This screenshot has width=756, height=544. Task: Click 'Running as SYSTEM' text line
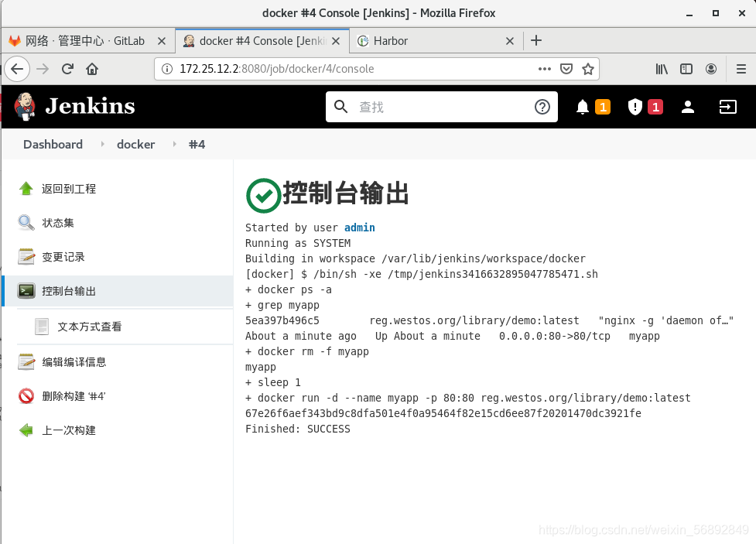pyautogui.click(x=297, y=243)
